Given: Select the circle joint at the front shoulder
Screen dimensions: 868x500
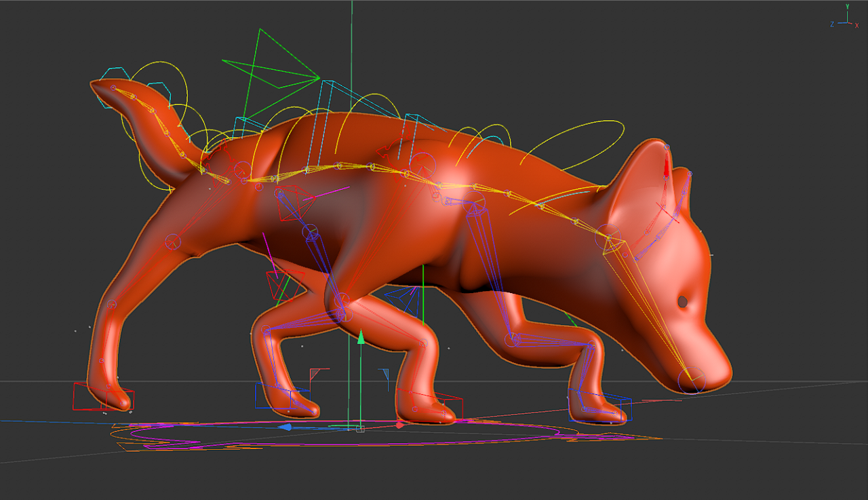Looking at the screenshot, I should [x=422, y=163].
